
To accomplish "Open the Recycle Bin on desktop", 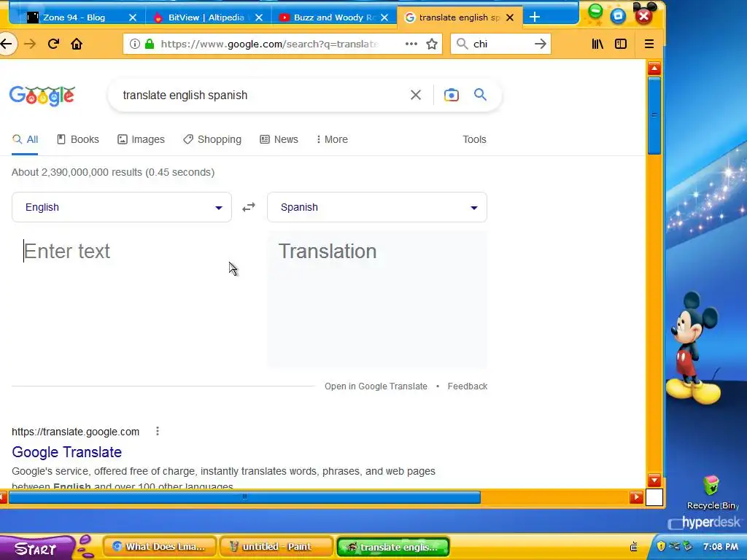I will (x=711, y=492).
